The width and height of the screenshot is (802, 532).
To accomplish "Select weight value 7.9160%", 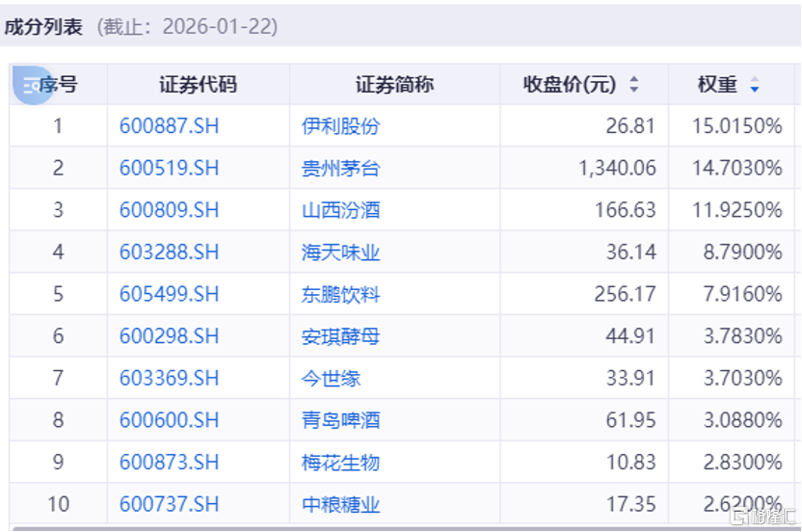I will [742, 294].
